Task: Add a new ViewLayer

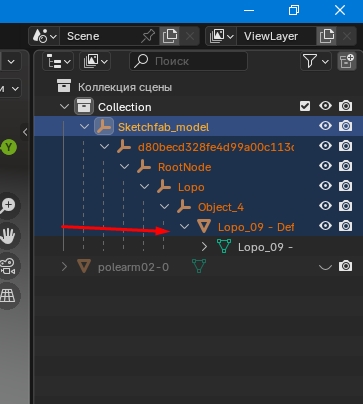Action: pyautogui.click(x=326, y=36)
